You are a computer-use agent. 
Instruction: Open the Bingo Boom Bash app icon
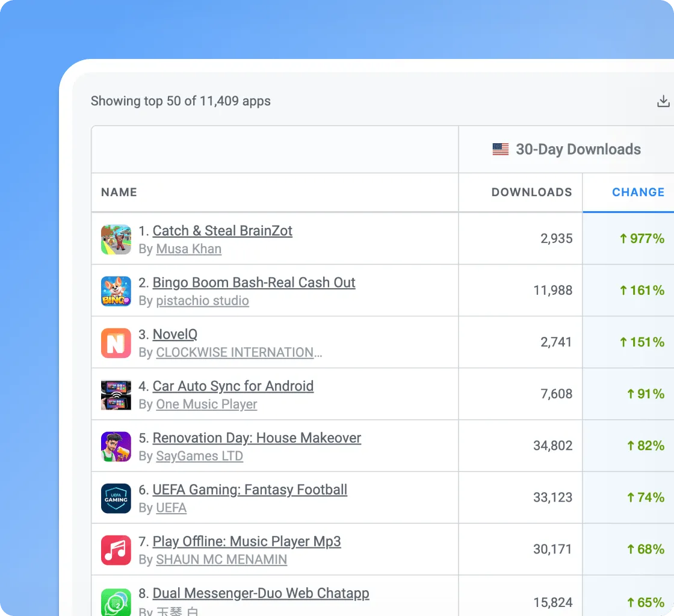(x=116, y=291)
